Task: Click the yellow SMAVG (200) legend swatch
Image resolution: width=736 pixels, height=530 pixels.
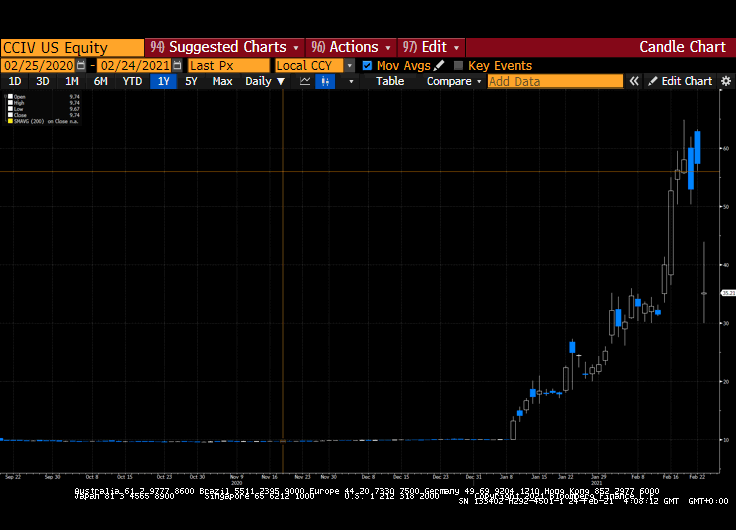Action: pyautogui.click(x=10, y=121)
